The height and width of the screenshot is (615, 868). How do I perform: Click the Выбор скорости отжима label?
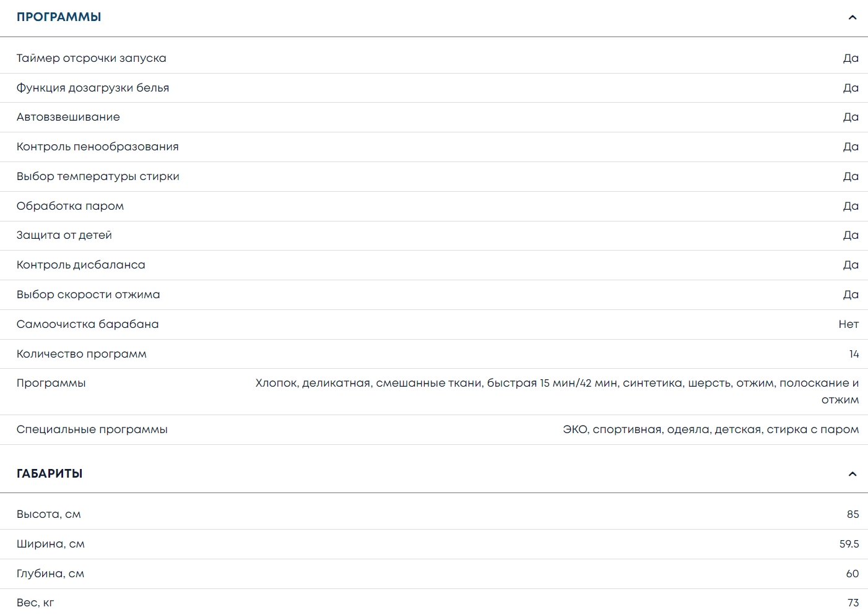tap(88, 295)
